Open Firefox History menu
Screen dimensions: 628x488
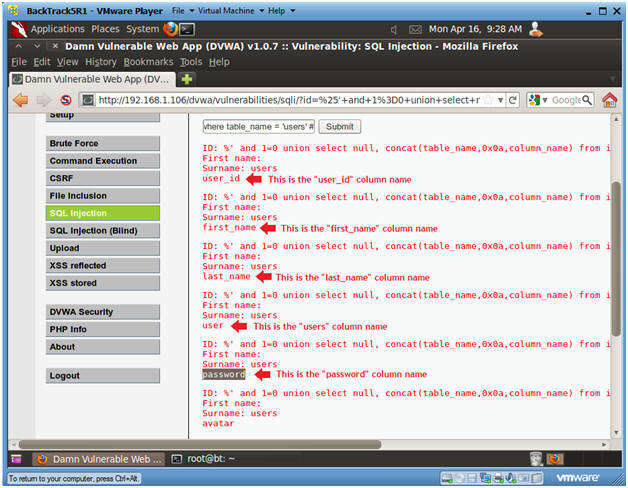coord(101,62)
